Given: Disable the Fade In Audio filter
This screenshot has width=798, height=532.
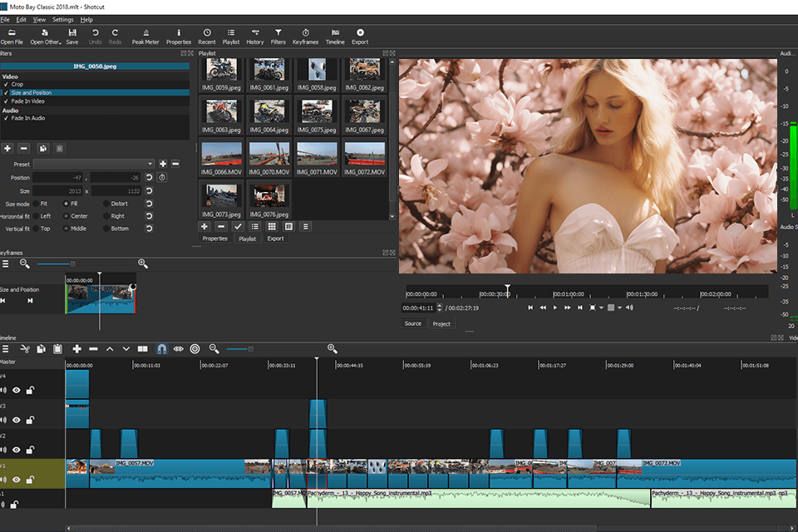Looking at the screenshot, I should [x=6, y=118].
